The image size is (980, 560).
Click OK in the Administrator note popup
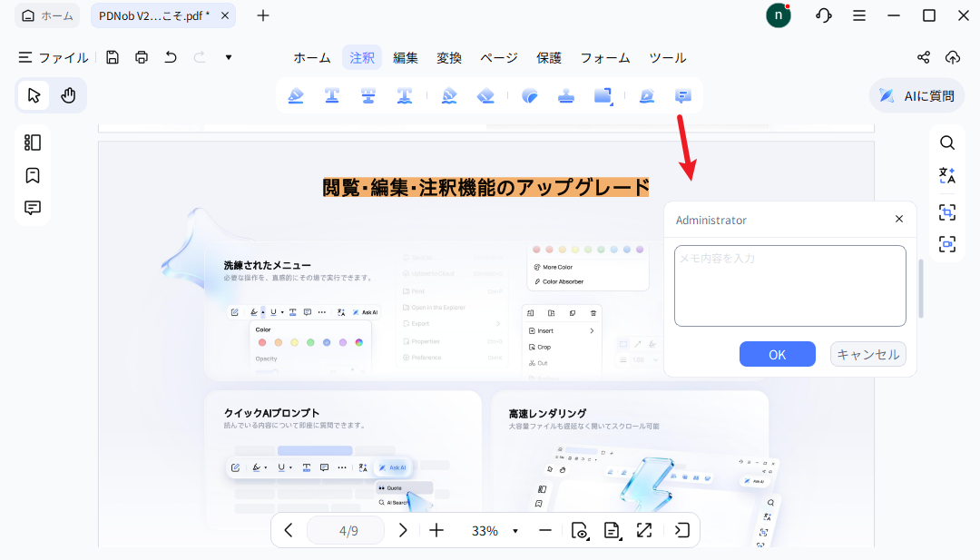[x=777, y=354]
